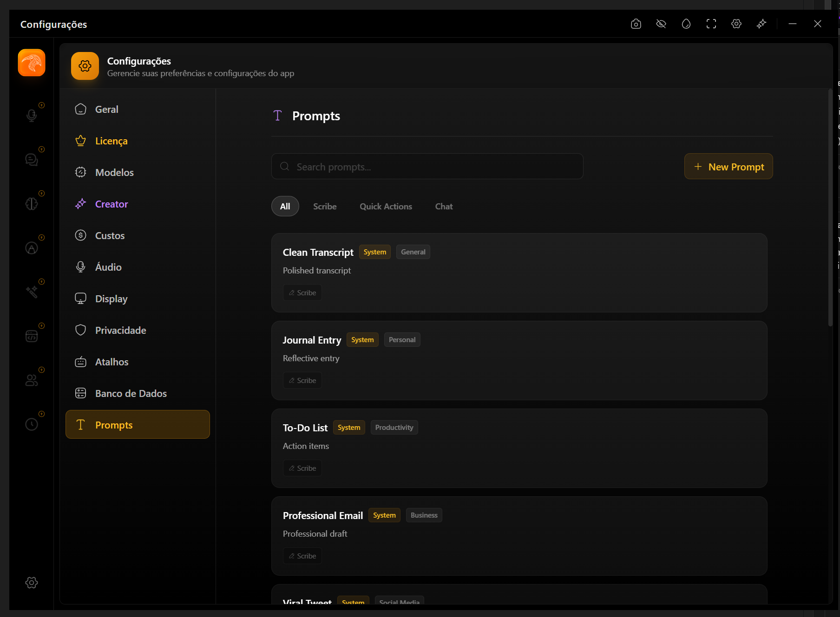Click System badge on Clean Transcript

375,252
